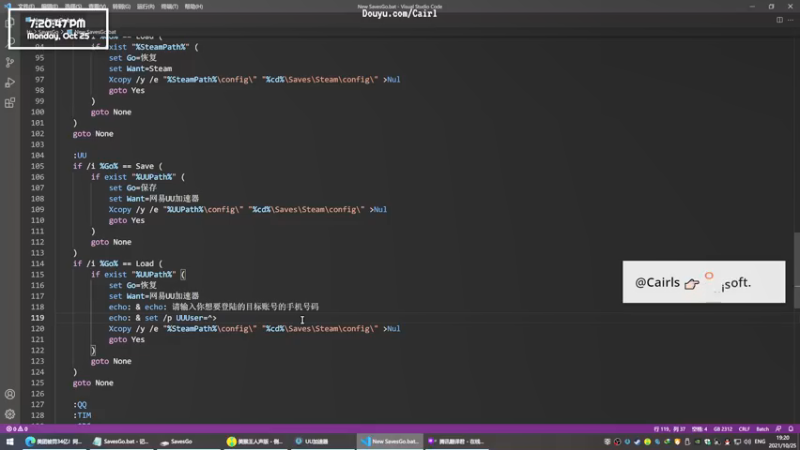Click the :TIM label on line 128
This screenshot has height=450, width=800.
[82, 415]
